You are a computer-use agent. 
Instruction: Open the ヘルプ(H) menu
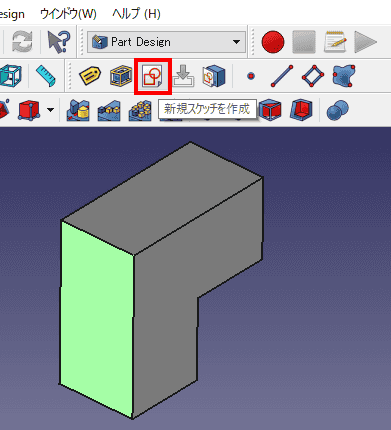136,14
